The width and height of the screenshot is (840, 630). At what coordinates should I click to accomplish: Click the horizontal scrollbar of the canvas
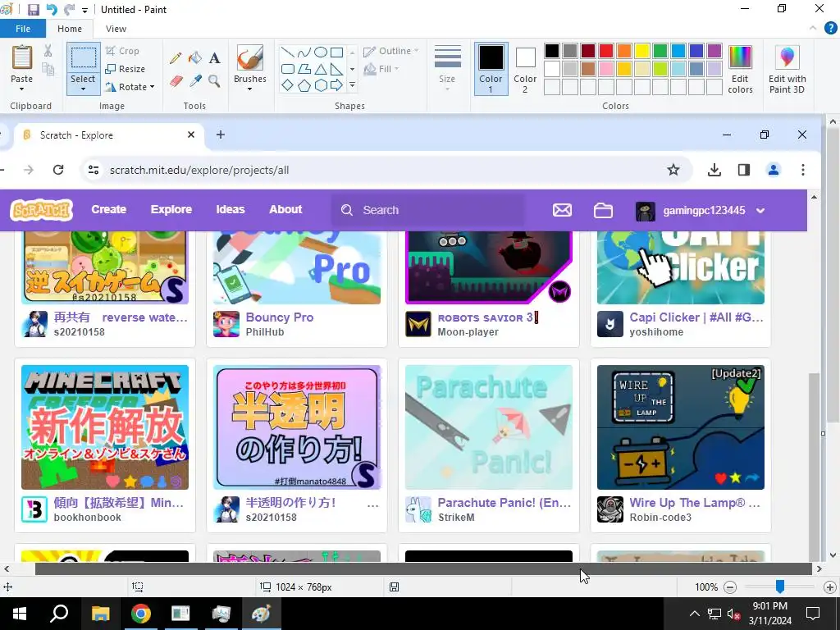pyautogui.click(x=423, y=569)
